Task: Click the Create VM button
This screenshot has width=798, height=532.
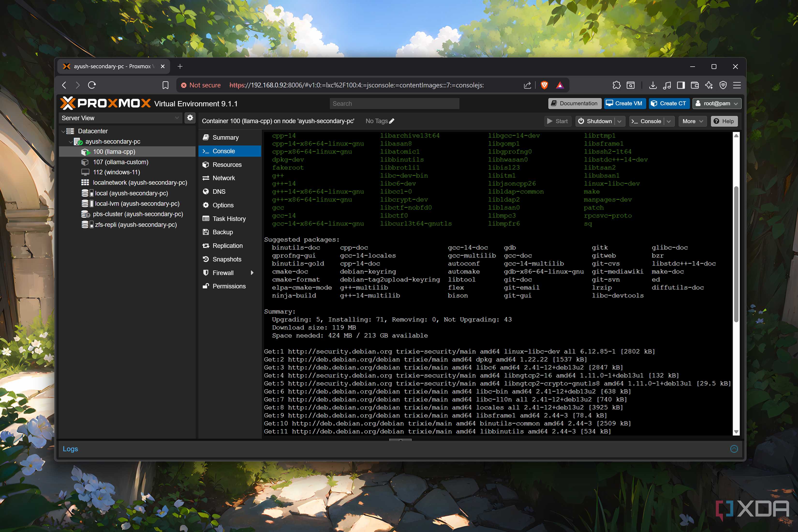Action: coord(625,103)
